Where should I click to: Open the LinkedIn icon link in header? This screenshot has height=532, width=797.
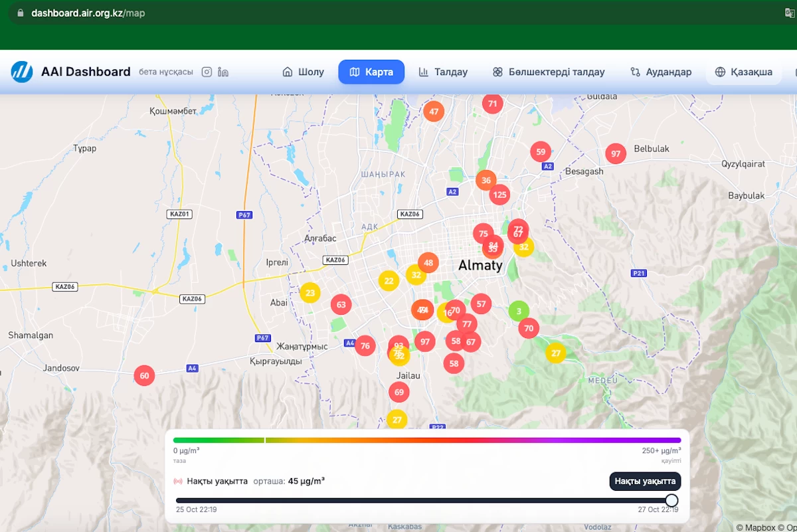[x=223, y=72]
